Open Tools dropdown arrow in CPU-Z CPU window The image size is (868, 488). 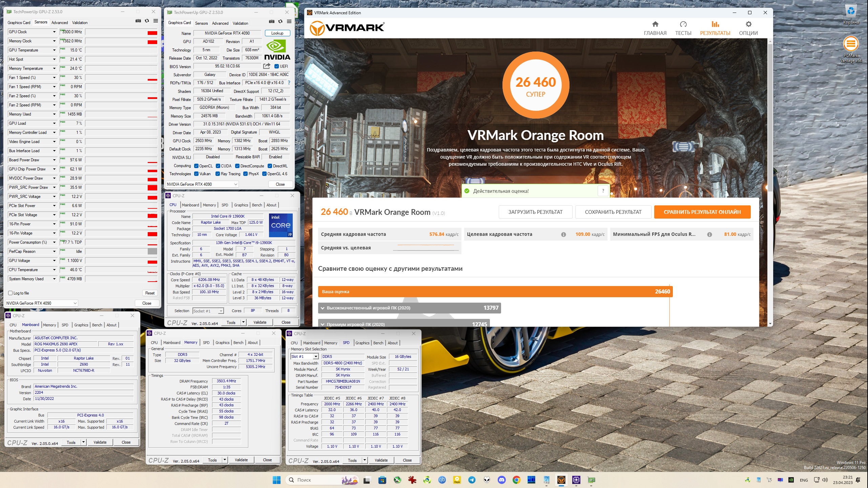pos(243,322)
